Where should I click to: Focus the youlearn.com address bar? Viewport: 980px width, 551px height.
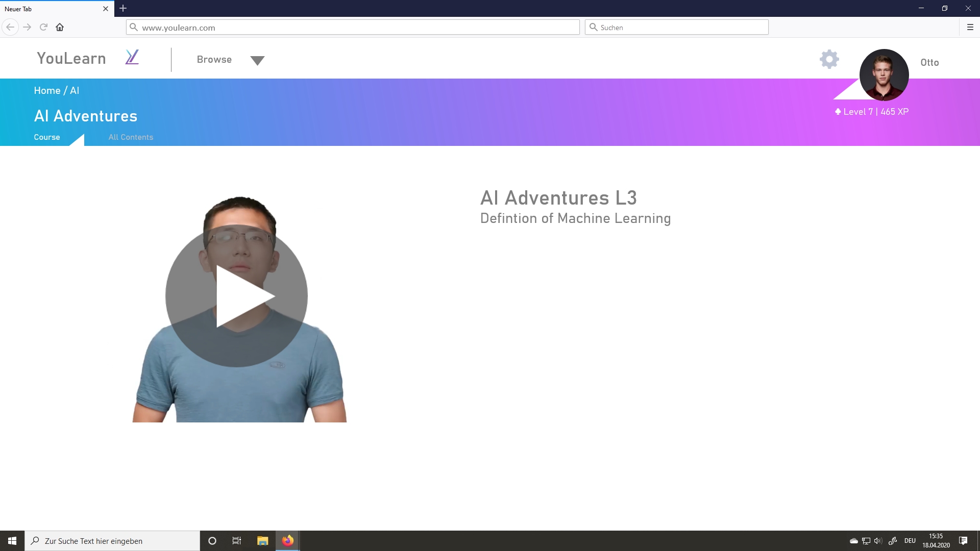coord(352,28)
